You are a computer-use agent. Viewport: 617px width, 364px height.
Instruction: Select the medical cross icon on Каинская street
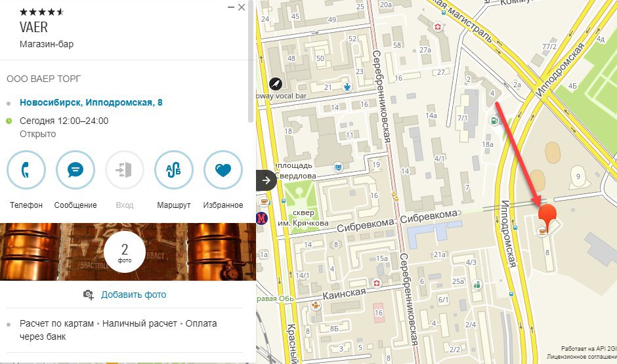pos(377,283)
